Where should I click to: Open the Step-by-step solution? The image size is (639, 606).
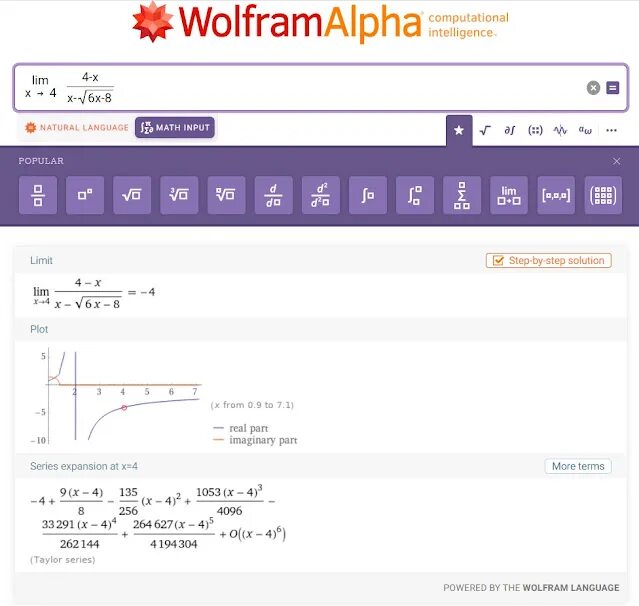549,260
